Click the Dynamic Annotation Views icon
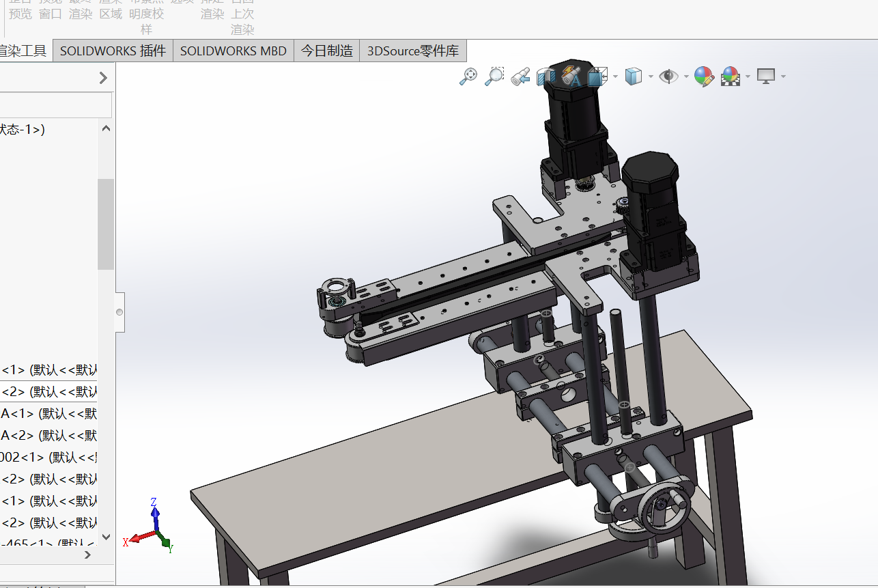 [571, 76]
